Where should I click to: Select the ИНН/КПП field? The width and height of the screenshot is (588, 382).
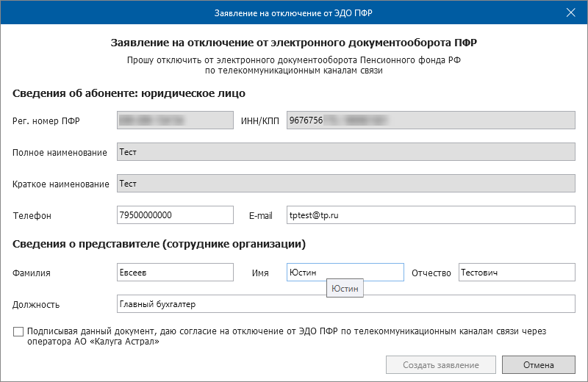[x=430, y=120]
